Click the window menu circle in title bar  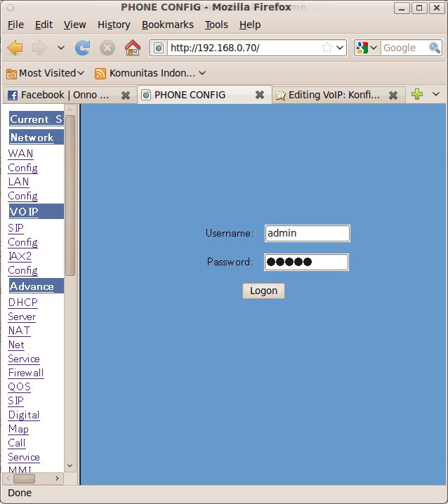11,8
